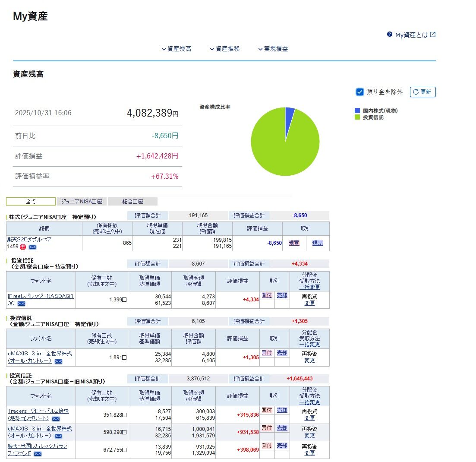Viewport: 476px width, 462px height.
Task: Click the total 4,082,389円 value
Action: [152, 113]
